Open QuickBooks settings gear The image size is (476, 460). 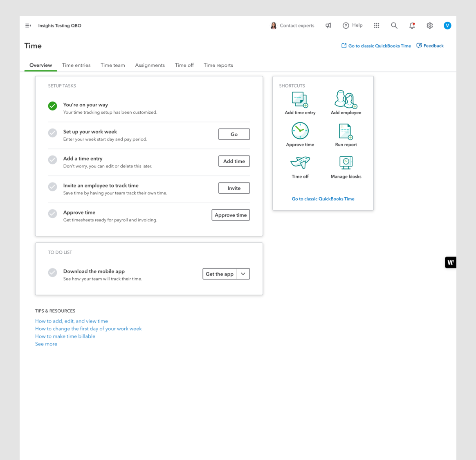coord(429,25)
